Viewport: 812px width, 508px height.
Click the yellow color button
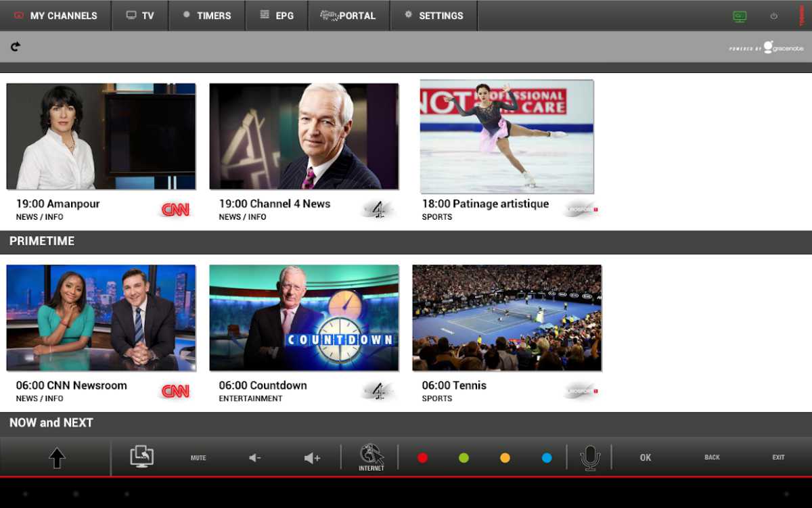click(x=505, y=458)
